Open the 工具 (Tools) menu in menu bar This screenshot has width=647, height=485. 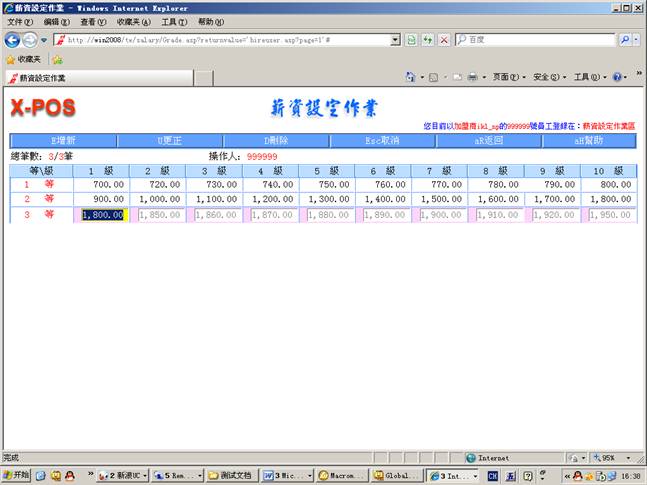[x=173, y=21]
